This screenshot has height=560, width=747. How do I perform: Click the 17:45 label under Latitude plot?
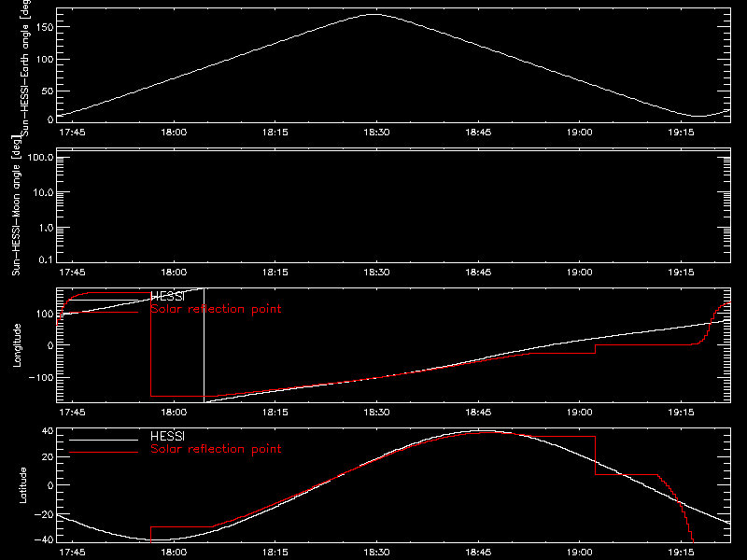(72, 553)
